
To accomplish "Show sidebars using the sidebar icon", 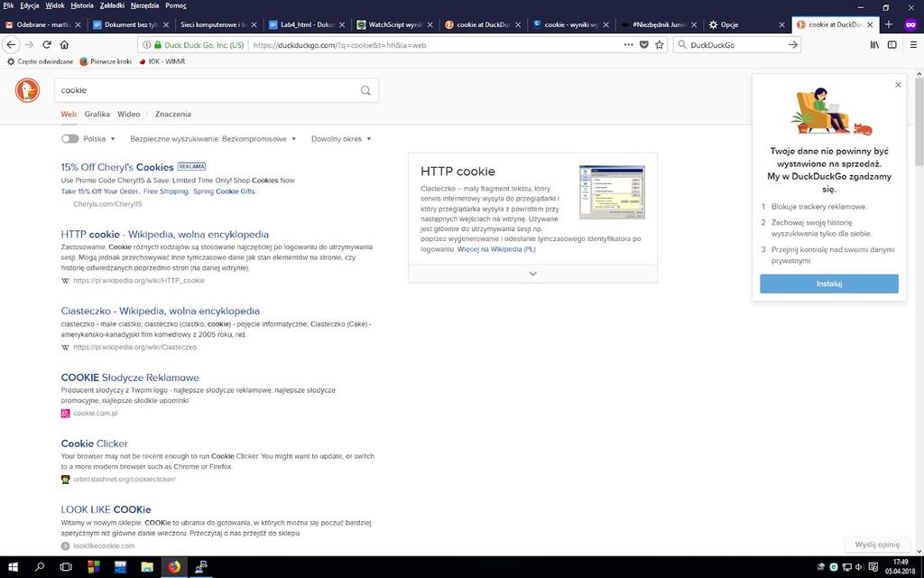I will [x=892, y=45].
